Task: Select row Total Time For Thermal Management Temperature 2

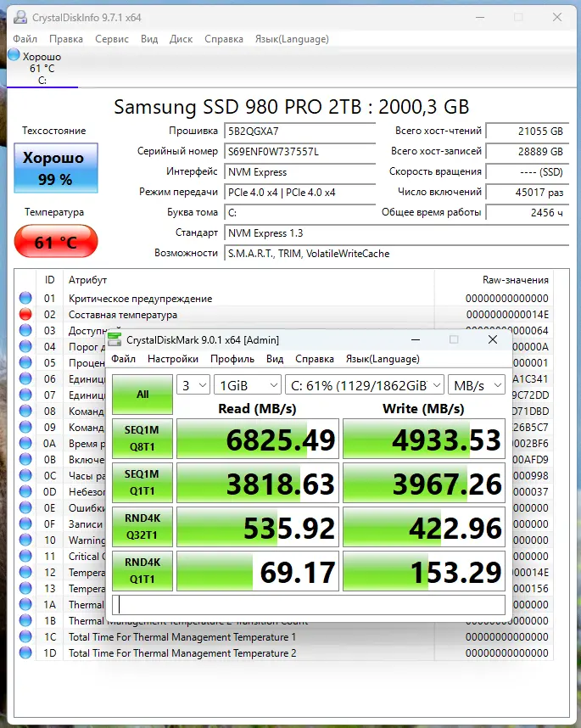Action: [x=285, y=652]
